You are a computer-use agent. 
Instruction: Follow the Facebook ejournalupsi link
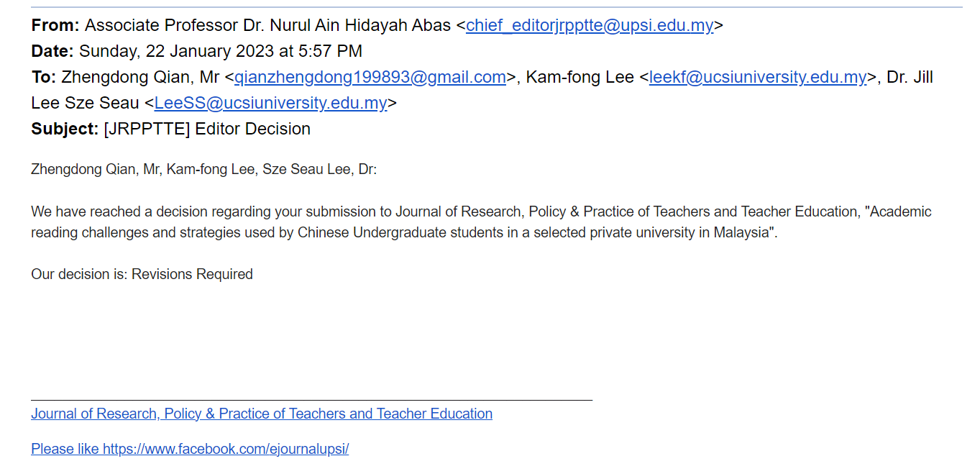point(190,449)
